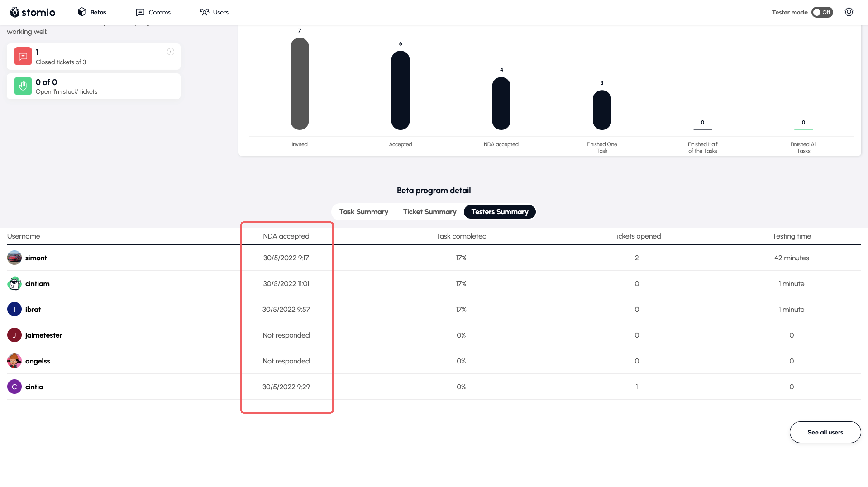Click the Accepted bar in chart
Image resolution: width=868 pixels, height=487 pixels.
pos(400,90)
